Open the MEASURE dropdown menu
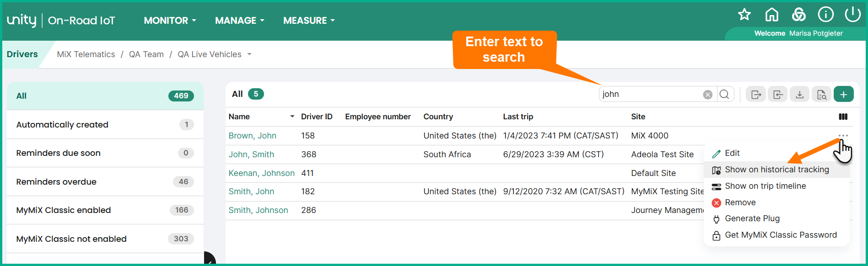868x266 pixels. [309, 21]
